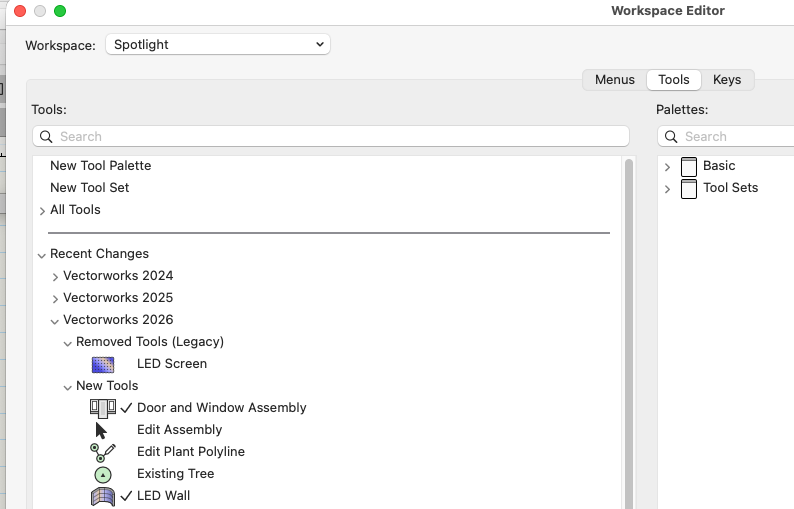Click the Existing Tree tool icon
Screen dimensions: 794x509
(x=103, y=474)
